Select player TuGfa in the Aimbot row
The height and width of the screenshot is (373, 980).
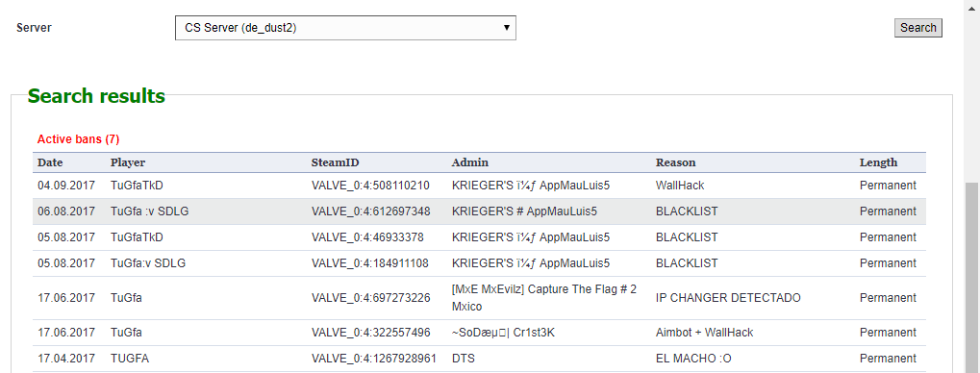pyautogui.click(x=126, y=333)
